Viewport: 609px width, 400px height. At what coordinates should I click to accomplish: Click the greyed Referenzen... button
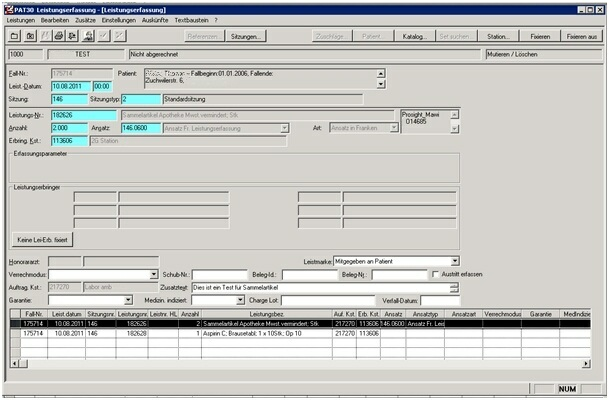click(x=204, y=37)
